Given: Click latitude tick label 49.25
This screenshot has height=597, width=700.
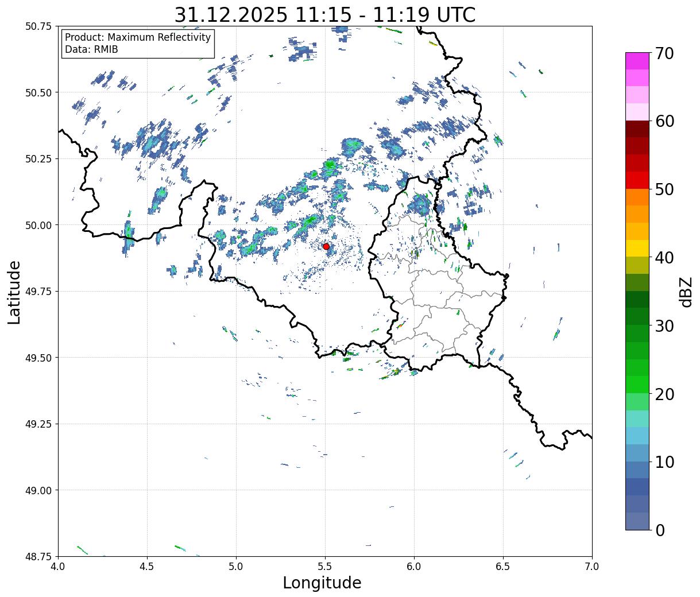Looking at the screenshot, I should 38,424.
